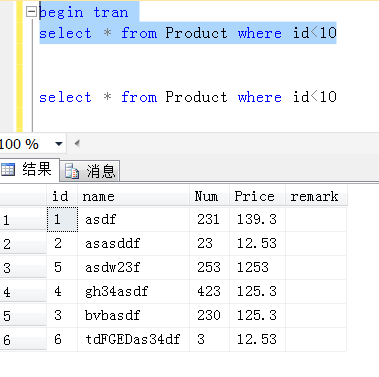The image size is (379, 377).
Task: Click the id cell '4' in gh34asdf row
Action: click(62, 291)
